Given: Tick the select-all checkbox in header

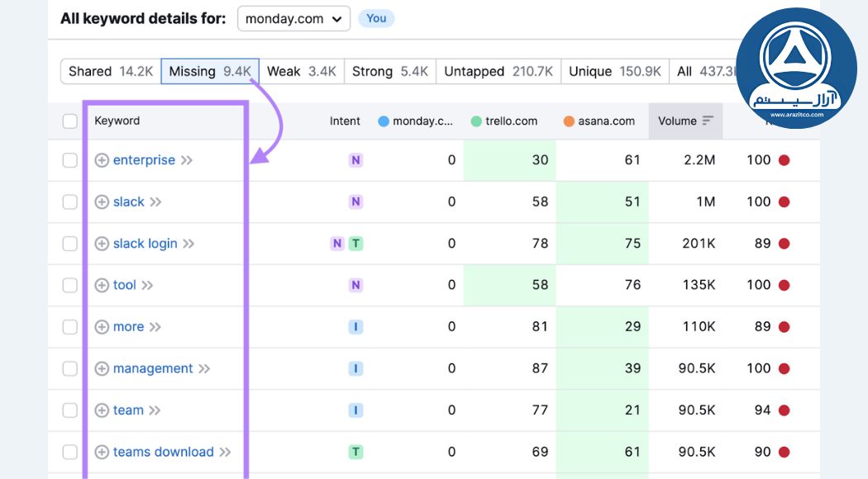Looking at the screenshot, I should [70, 121].
